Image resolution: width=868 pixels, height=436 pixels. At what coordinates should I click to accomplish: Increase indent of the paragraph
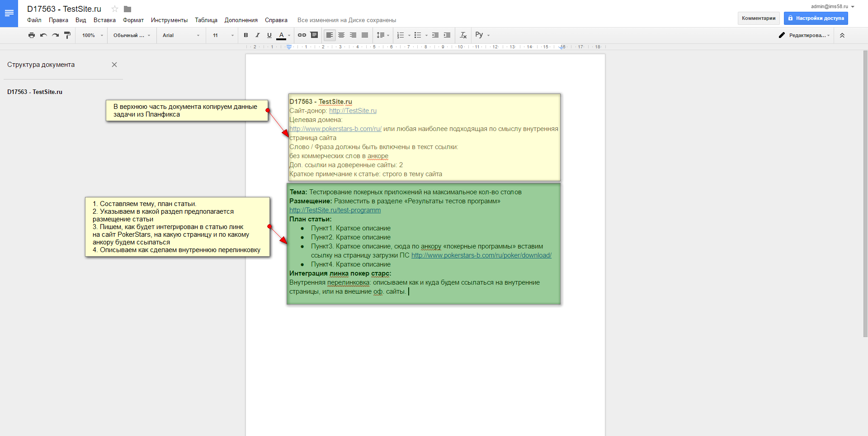point(447,35)
